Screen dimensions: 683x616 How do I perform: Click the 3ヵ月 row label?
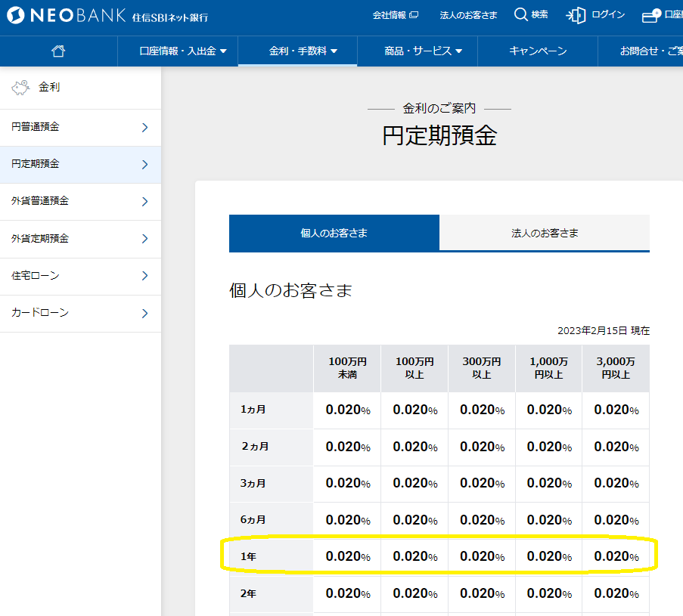pos(253,483)
